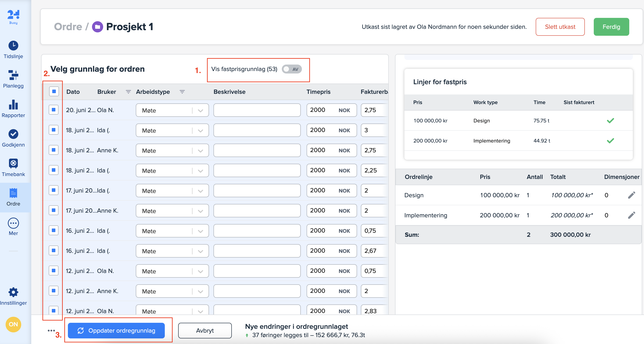
Task: Open the Timebank sidebar icon
Action: pyautogui.click(x=13, y=164)
